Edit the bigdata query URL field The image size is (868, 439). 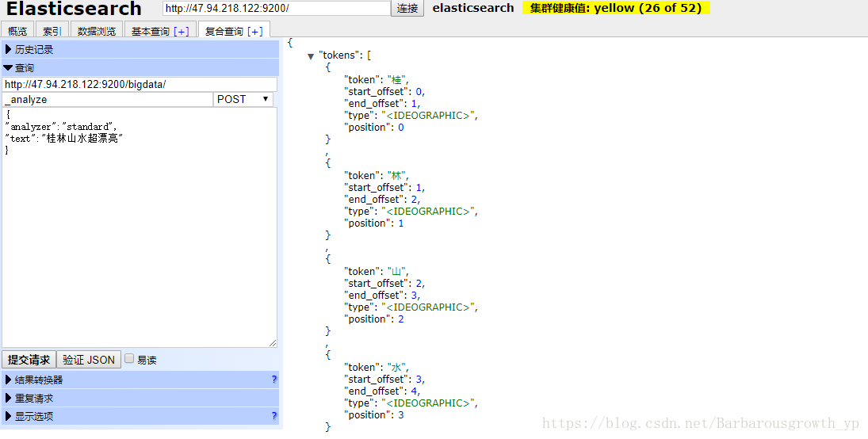(140, 85)
